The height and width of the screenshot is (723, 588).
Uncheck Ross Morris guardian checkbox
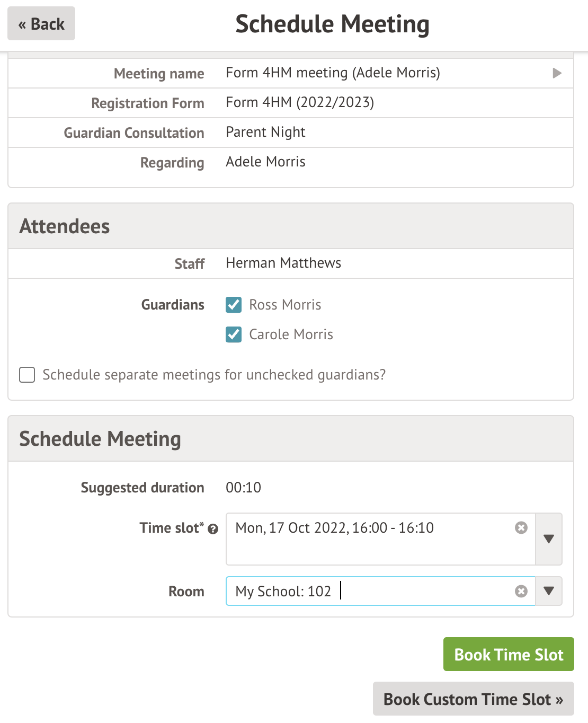pos(234,305)
